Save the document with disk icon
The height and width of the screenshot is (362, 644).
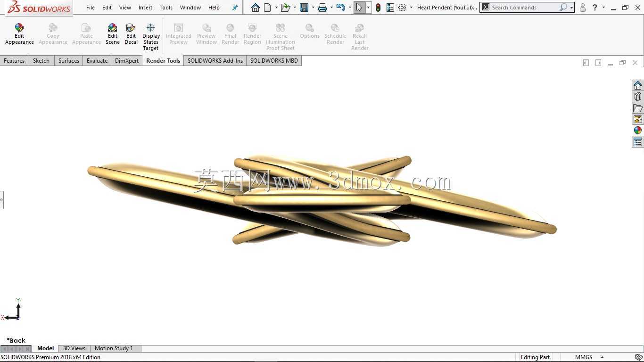304,8
